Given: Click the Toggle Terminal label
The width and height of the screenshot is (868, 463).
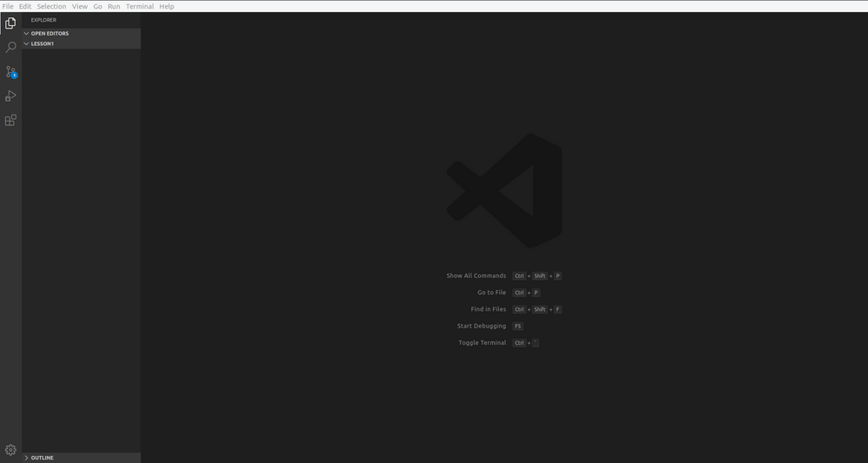Looking at the screenshot, I should [x=482, y=343].
